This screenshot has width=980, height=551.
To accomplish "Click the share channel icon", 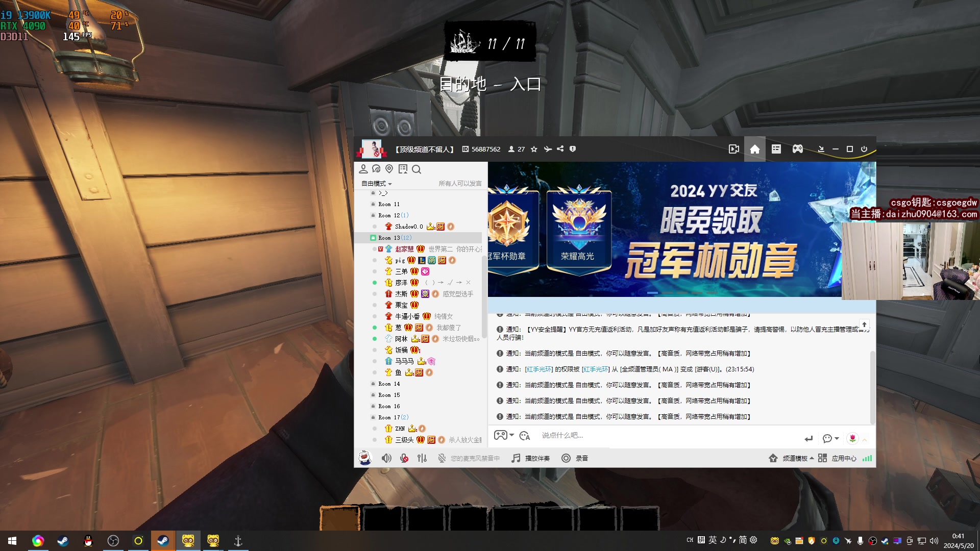I will [560, 149].
